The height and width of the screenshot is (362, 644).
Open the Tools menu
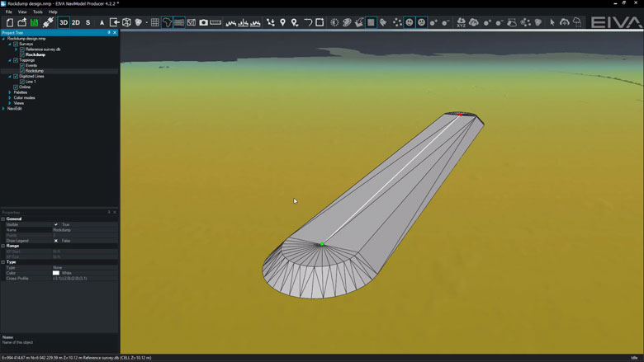coord(37,12)
